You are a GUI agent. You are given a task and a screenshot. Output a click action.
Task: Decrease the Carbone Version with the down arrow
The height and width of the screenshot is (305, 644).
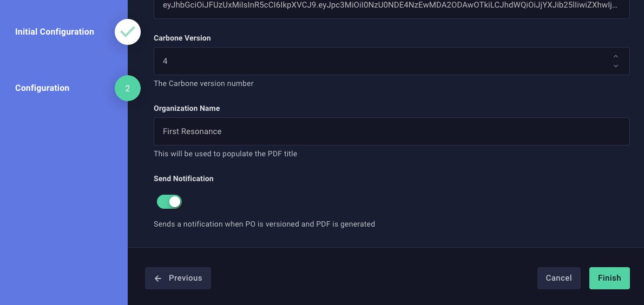[615, 66]
